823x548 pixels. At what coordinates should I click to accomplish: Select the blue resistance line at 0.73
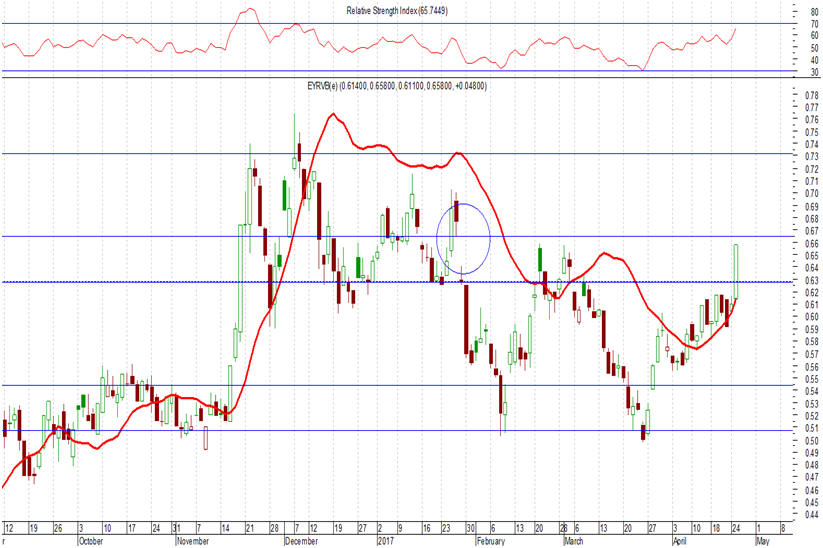coord(397,154)
